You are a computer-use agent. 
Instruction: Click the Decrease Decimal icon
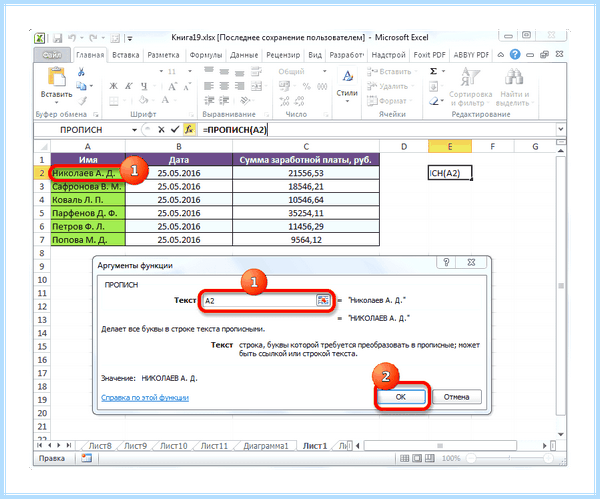pyautogui.click(x=299, y=101)
